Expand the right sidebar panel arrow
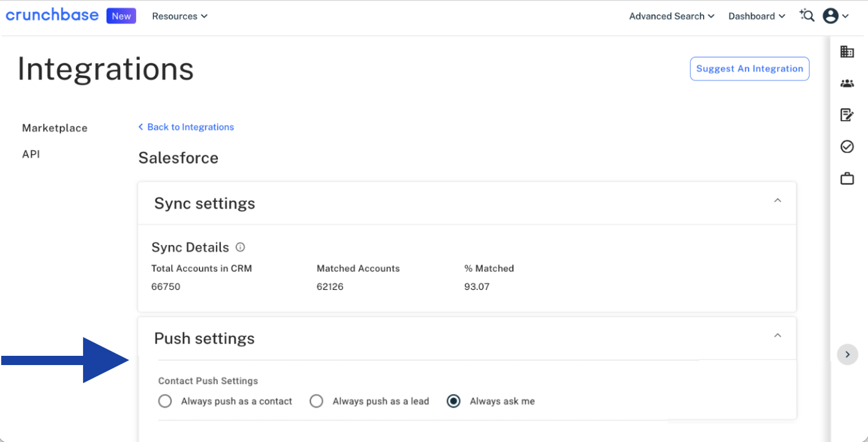This screenshot has width=868, height=442. coord(848,354)
